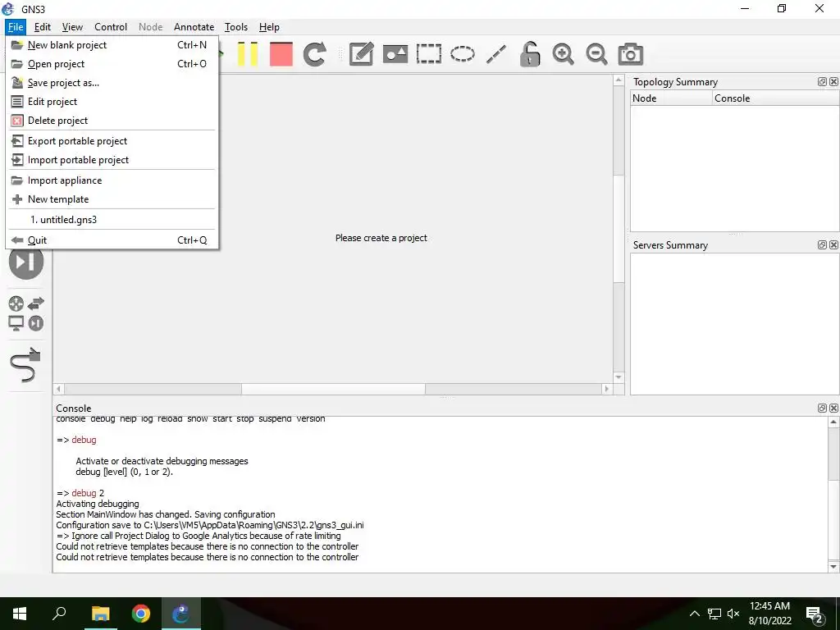Click the workspace horizontal scrollbar
Viewport: 840px width, 630px height.
point(333,389)
